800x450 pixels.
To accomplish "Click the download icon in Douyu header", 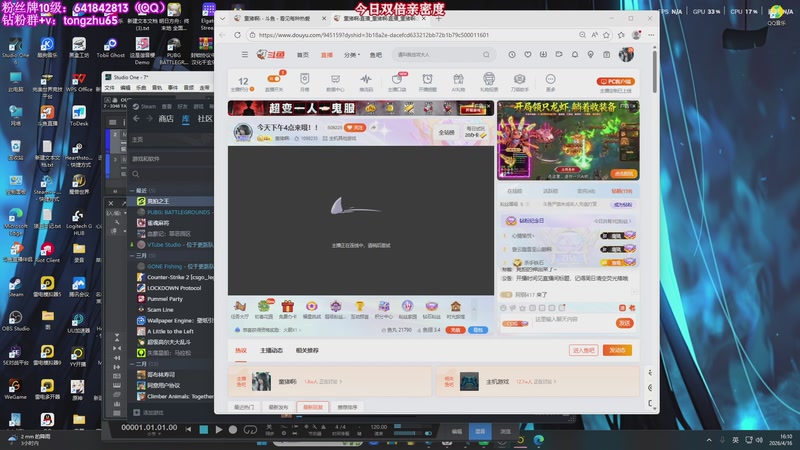I will click(543, 55).
